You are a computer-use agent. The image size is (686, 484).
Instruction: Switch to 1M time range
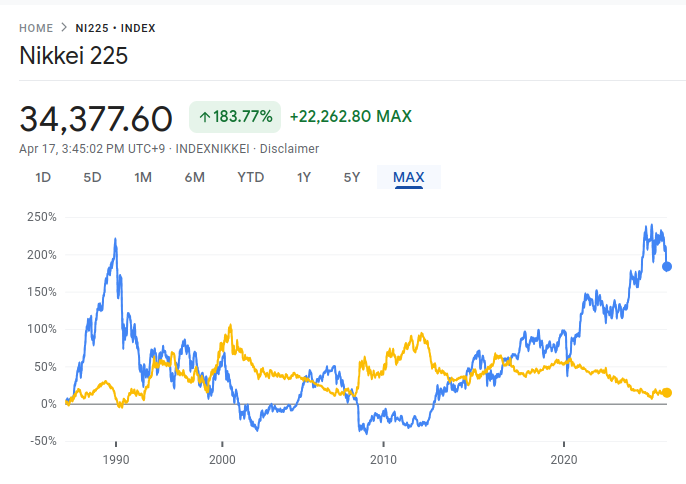point(143,177)
